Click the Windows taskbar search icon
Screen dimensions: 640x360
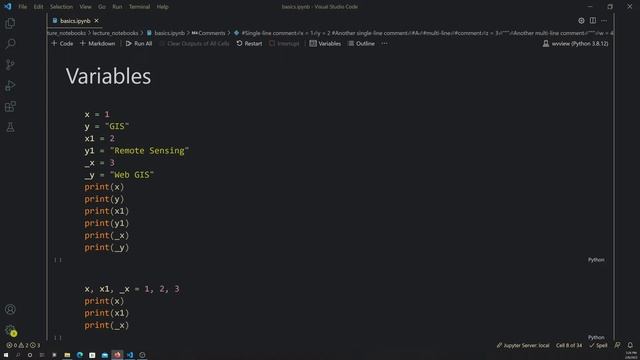(18, 355)
